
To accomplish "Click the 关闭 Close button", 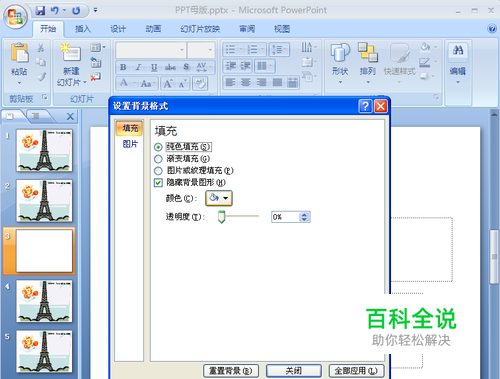I will (x=294, y=371).
